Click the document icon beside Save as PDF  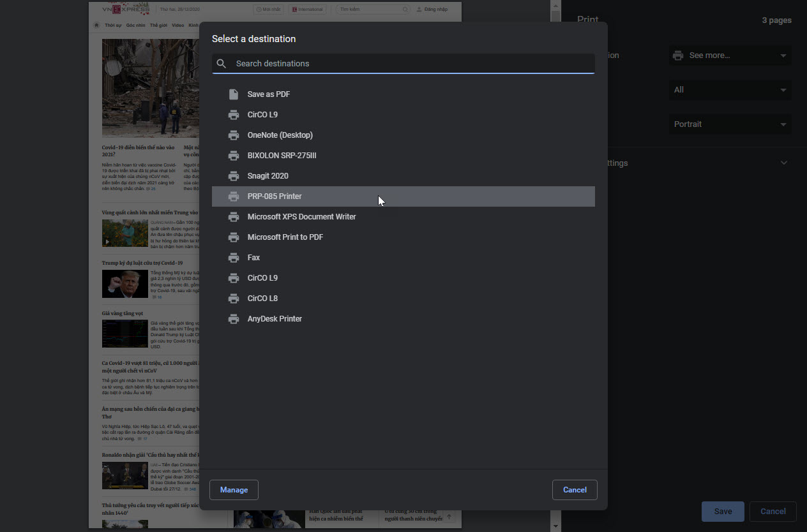coord(234,94)
